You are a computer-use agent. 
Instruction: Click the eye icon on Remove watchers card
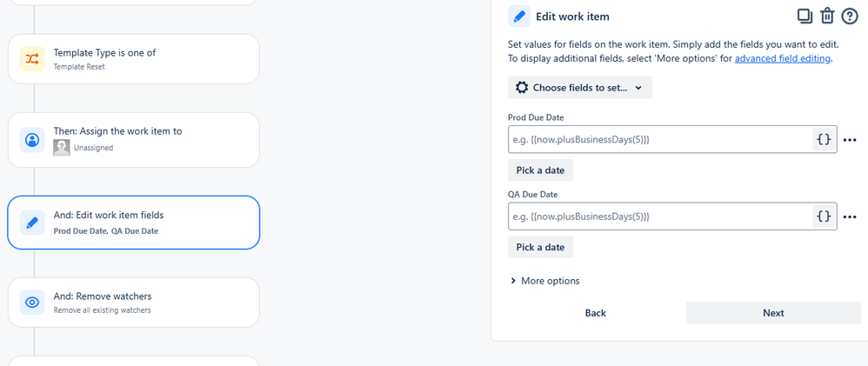[32, 303]
